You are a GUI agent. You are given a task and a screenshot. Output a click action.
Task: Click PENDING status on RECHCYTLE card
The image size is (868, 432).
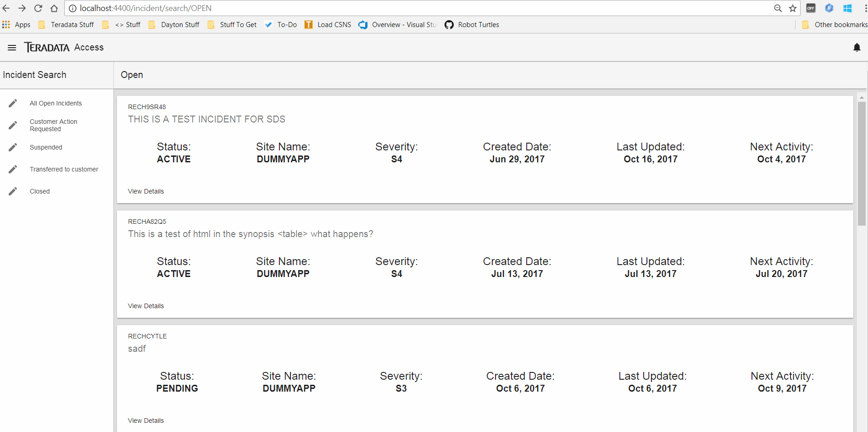[177, 388]
